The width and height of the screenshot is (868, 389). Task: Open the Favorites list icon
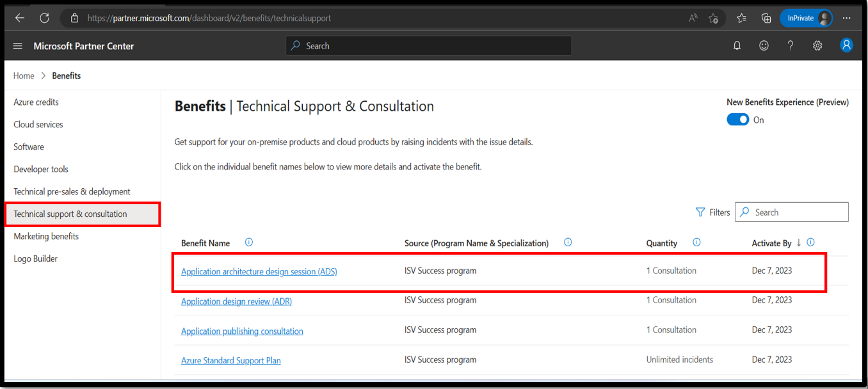741,18
